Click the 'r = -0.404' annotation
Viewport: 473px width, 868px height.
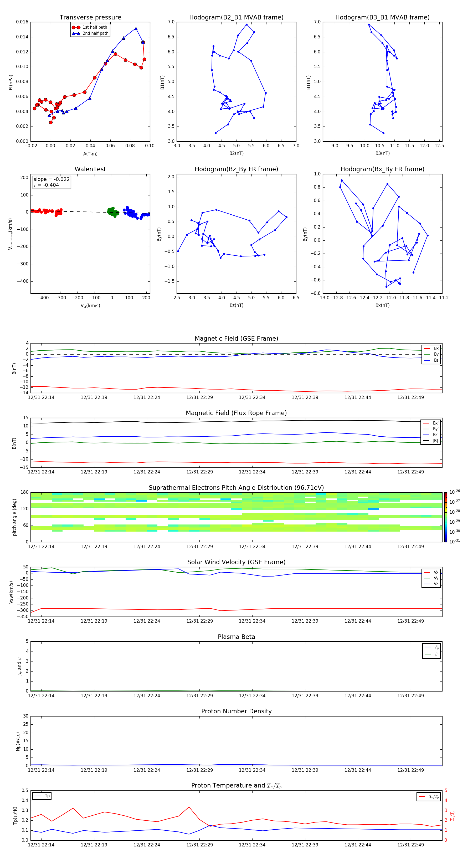47,185
